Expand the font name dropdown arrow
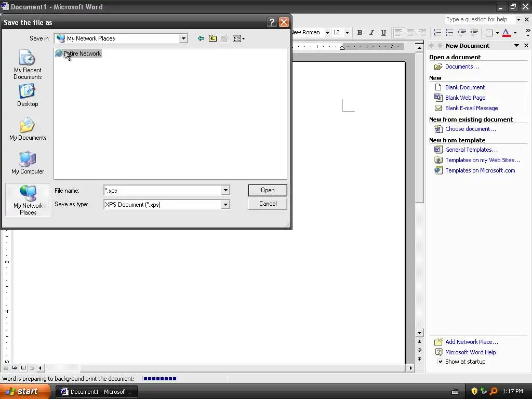 [327, 33]
